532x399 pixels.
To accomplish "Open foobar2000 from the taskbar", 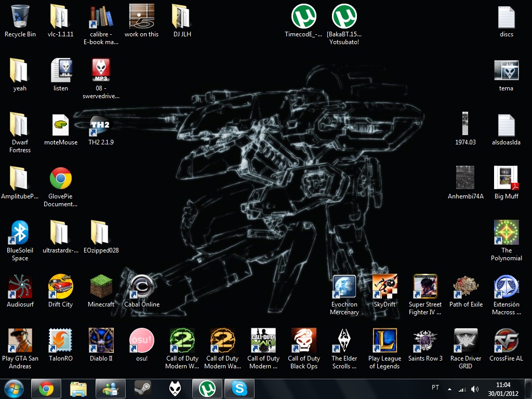I will (175, 389).
